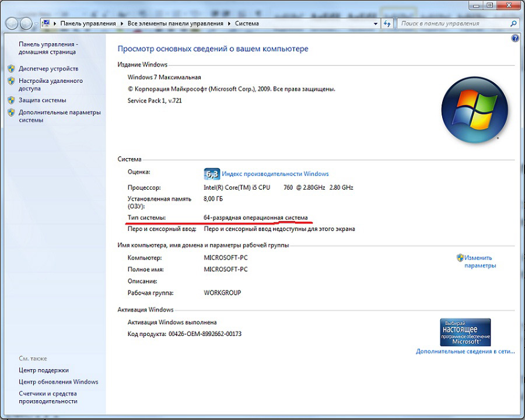The width and height of the screenshot is (525, 420).
Task: Expand arrow after Все элементы панели управления
Action: (229, 23)
